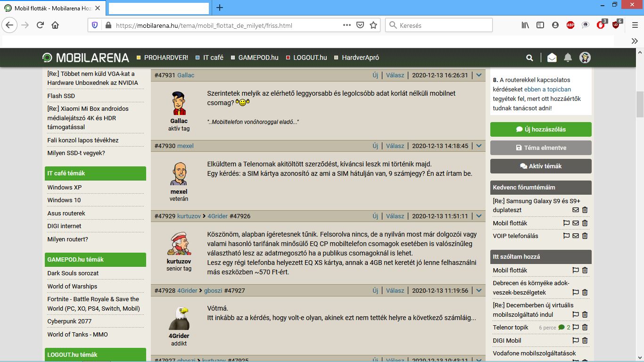This screenshot has width=644, height=362.
Task: Delete Telenor topik from the participated list
Action: (x=585, y=327)
